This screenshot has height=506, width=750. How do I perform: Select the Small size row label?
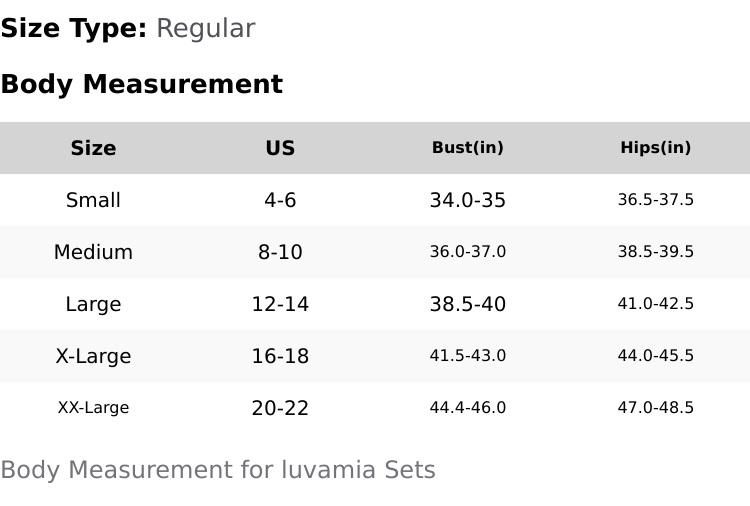93,200
